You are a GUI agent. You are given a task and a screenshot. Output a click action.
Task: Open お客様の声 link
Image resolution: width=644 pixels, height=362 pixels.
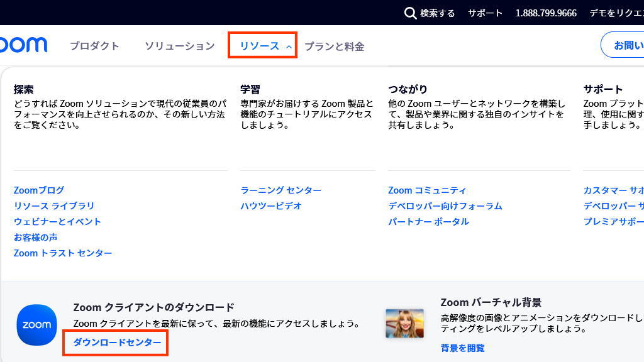coord(36,237)
